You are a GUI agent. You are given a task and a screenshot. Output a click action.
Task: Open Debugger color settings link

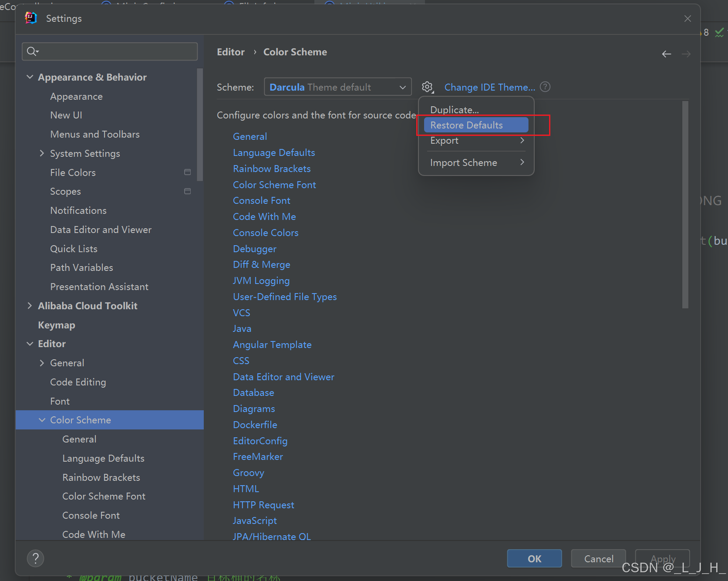(255, 249)
